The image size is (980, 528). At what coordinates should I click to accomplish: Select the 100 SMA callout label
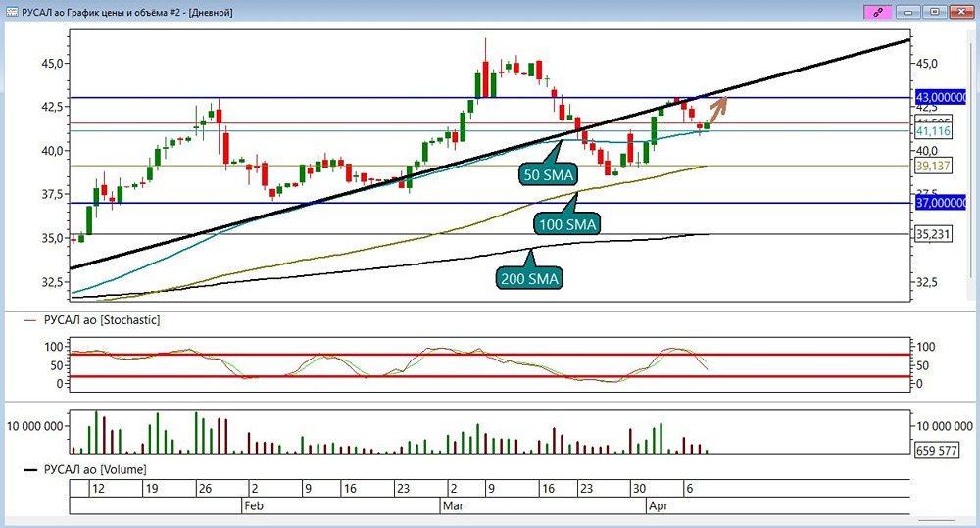(x=567, y=223)
